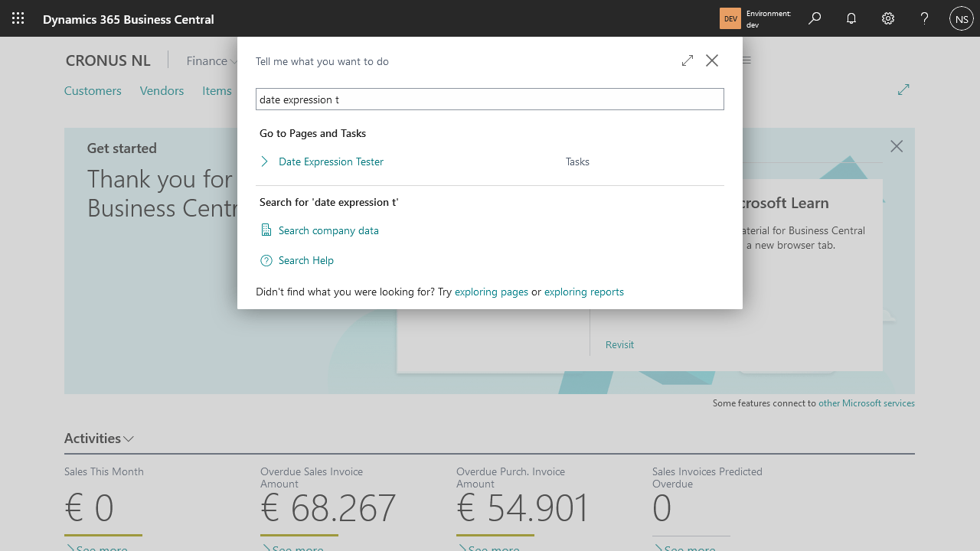Open the settings gear

click(x=888, y=18)
